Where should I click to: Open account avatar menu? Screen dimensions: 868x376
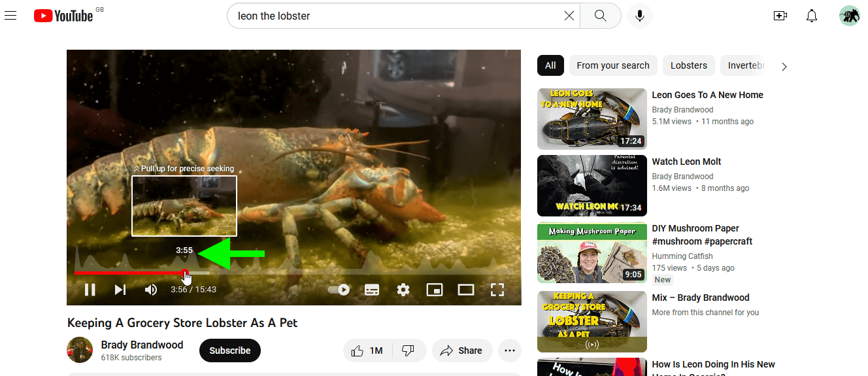click(x=849, y=16)
